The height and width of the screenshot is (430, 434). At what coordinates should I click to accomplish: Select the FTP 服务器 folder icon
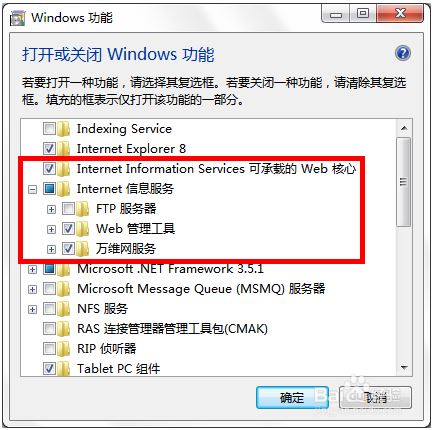click(x=82, y=209)
